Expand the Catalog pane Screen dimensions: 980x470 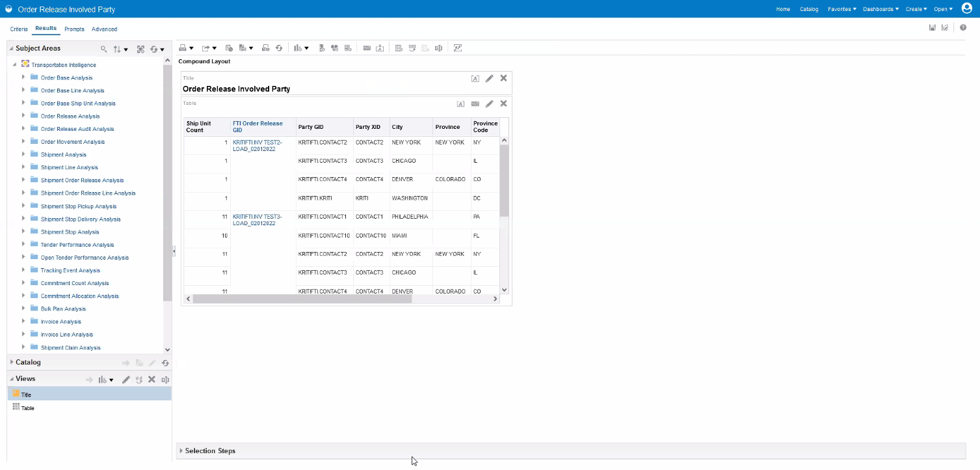click(12, 363)
